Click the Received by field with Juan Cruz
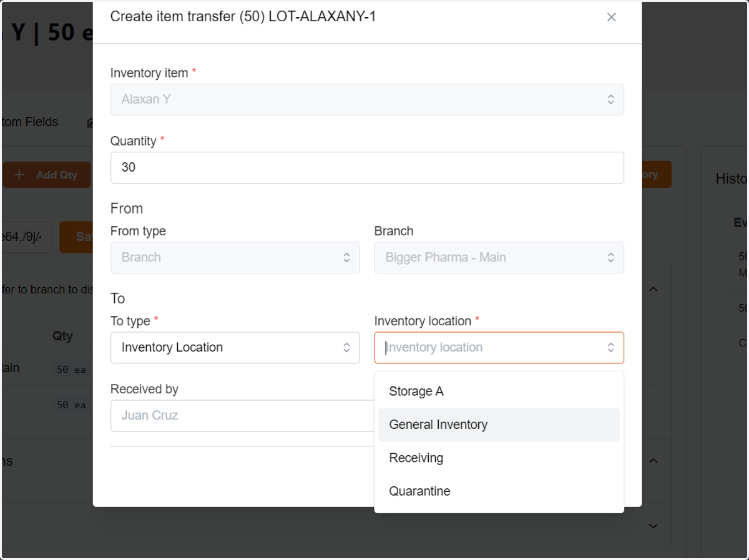The image size is (749, 560). coord(242,415)
